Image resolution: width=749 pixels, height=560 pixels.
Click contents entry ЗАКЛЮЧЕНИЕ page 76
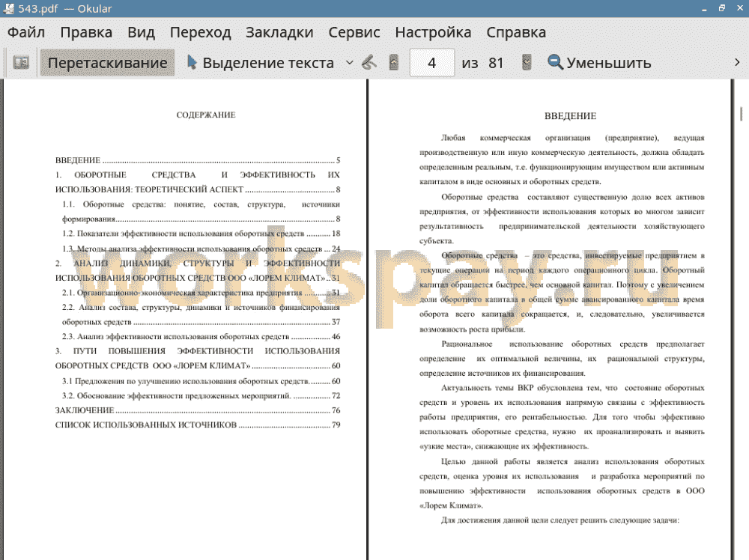tap(198, 410)
